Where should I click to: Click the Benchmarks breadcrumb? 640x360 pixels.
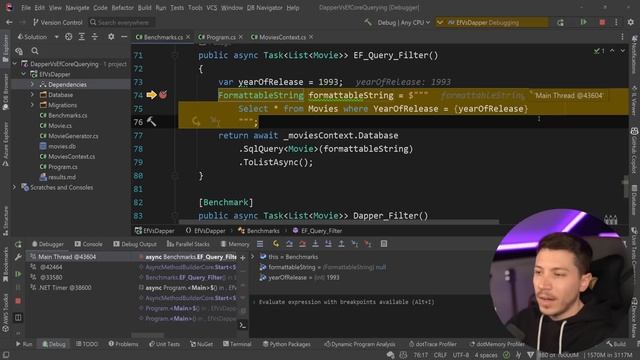coord(259,231)
